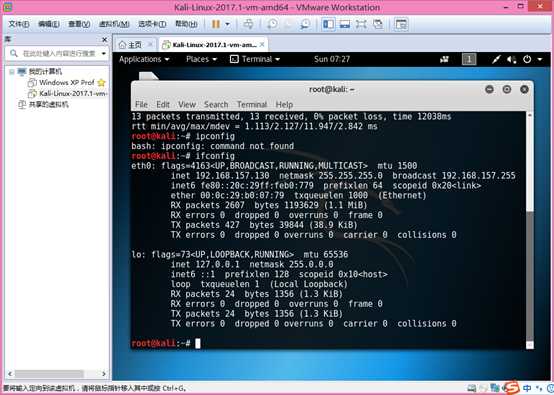Click the status bar network adapter icon
554x395 pixels.
495,389
